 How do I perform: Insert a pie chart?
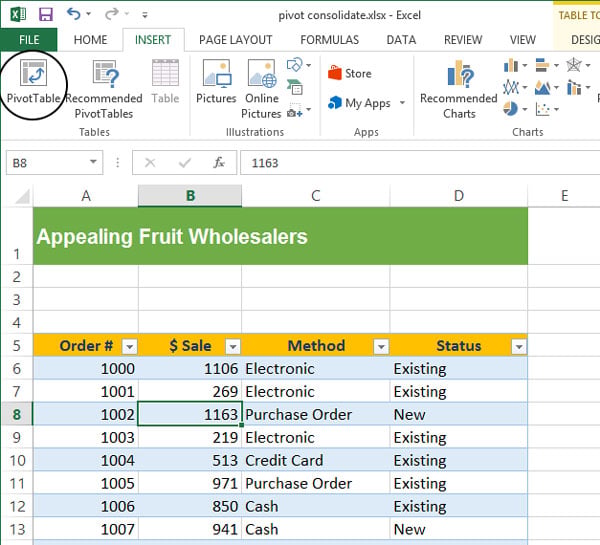pyautogui.click(x=511, y=109)
